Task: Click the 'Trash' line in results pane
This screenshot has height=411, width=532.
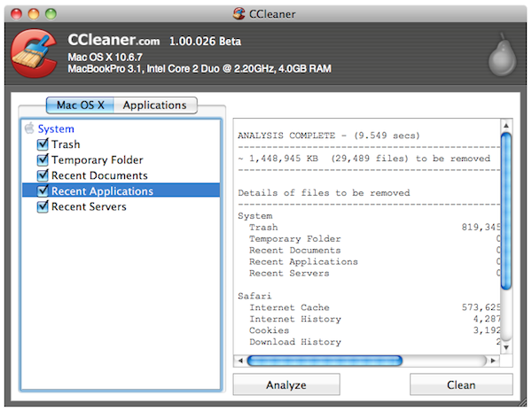Action: (x=263, y=228)
